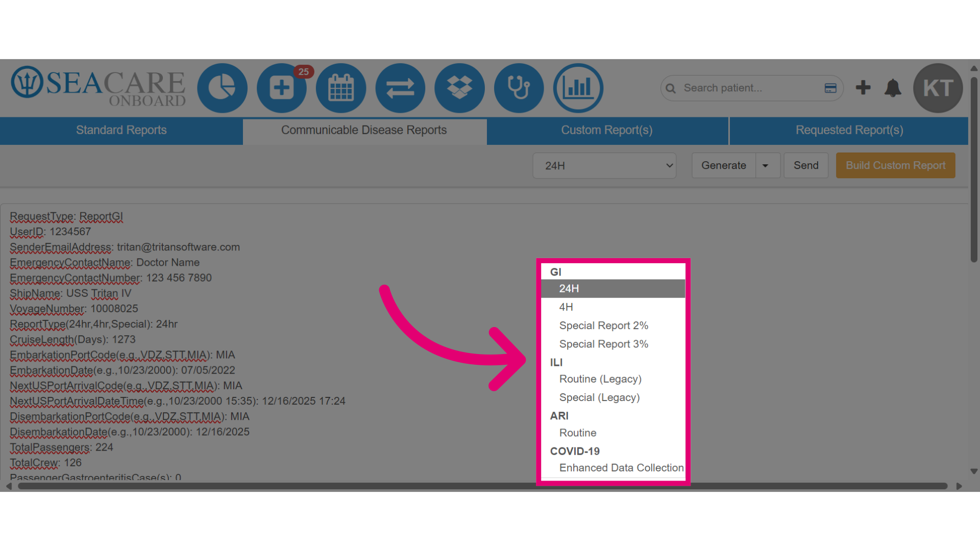Screen dimensions: 980x551
Task: Click the transfer arrows icon
Action: pyautogui.click(x=400, y=88)
